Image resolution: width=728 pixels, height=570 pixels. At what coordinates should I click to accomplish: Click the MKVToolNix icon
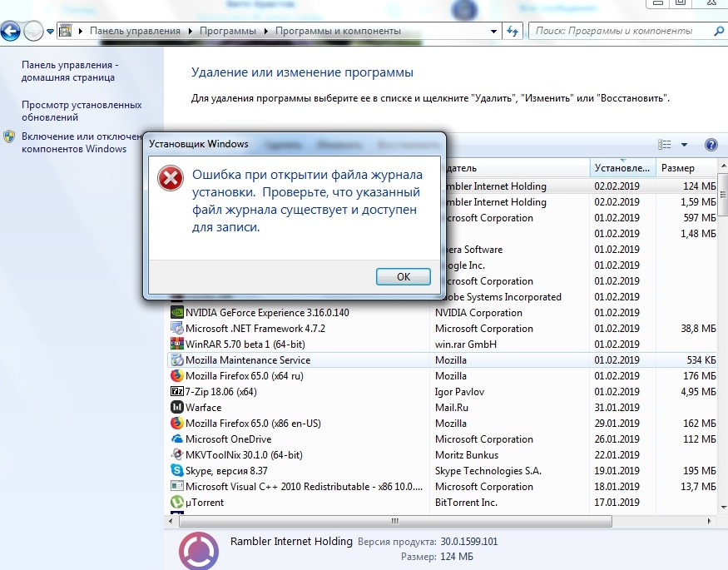click(x=177, y=454)
